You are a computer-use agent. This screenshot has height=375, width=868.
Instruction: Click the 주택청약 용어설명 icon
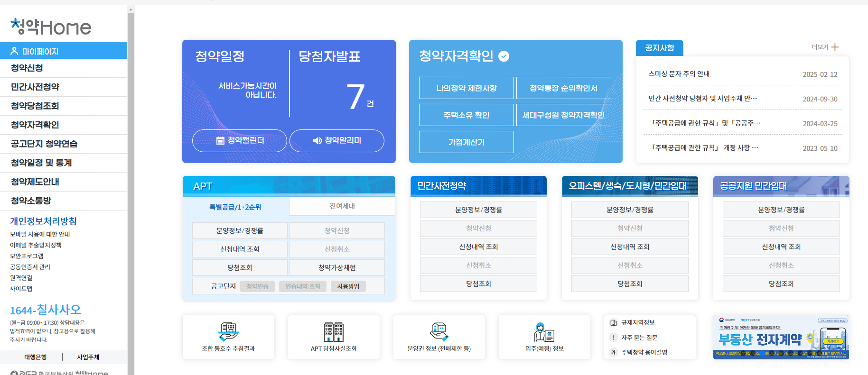click(614, 352)
